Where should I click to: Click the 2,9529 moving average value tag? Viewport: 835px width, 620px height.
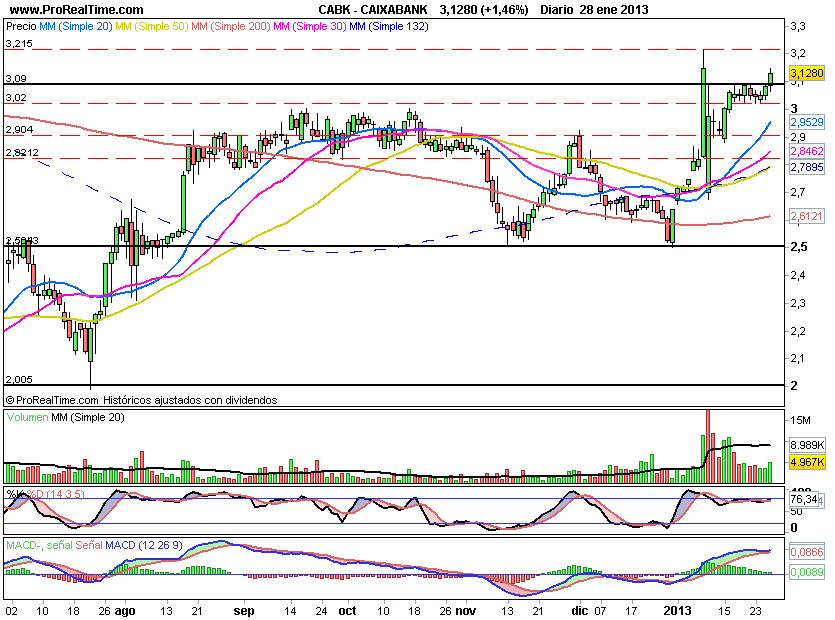(x=807, y=122)
